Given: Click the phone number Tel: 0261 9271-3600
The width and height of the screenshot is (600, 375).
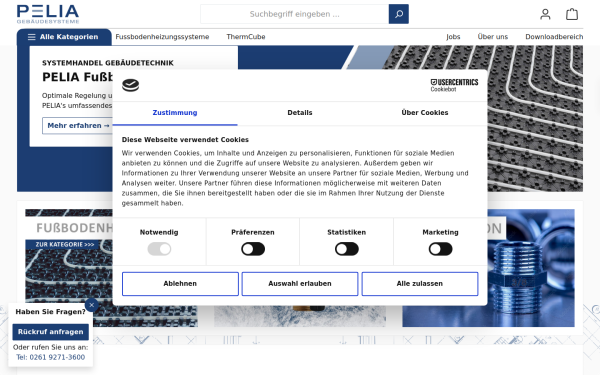Looking at the screenshot, I should coord(51,357).
